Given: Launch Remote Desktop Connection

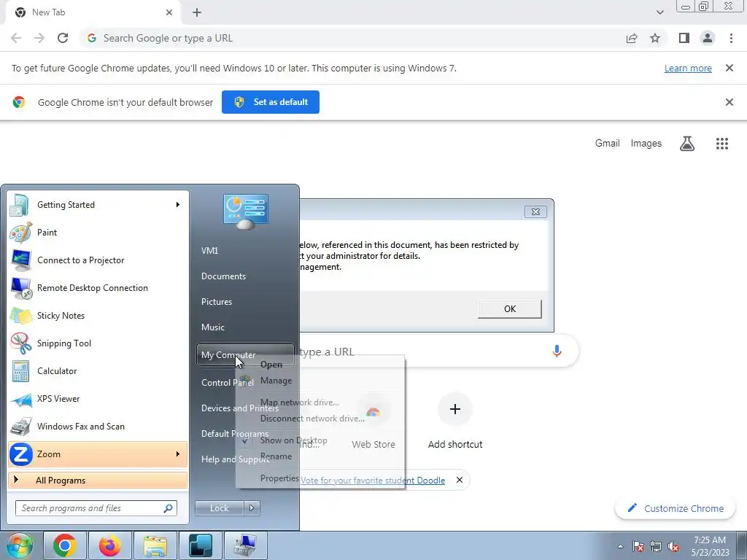Looking at the screenshot, I should (x=98, y=288).
